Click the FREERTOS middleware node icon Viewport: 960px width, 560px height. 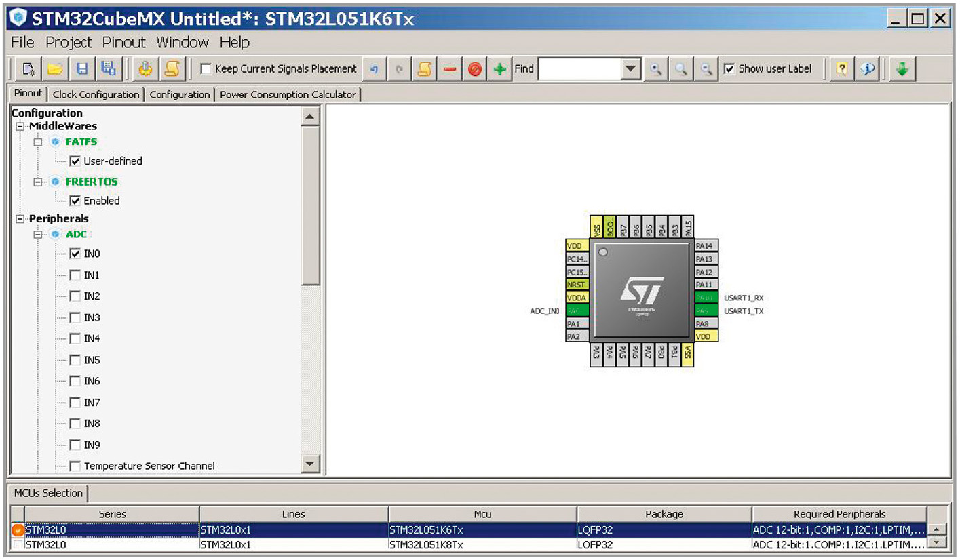(56, 182)
